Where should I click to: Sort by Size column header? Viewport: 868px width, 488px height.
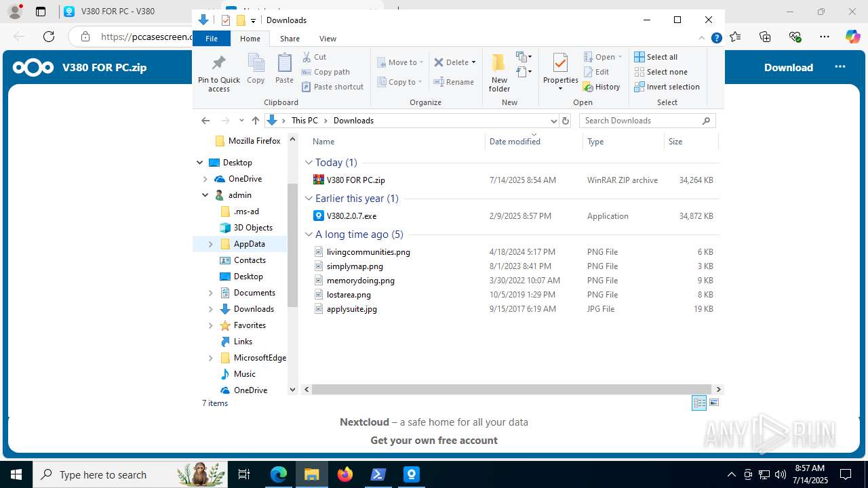690,142
